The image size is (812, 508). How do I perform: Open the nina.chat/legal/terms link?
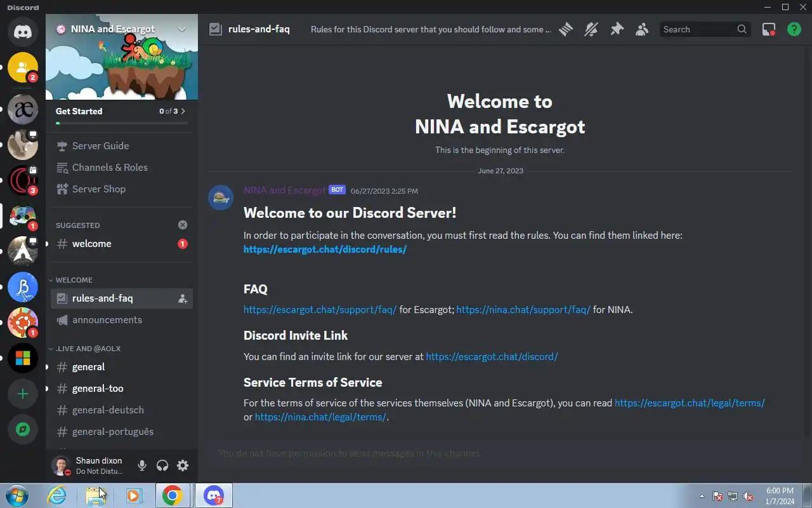point(320,417)
